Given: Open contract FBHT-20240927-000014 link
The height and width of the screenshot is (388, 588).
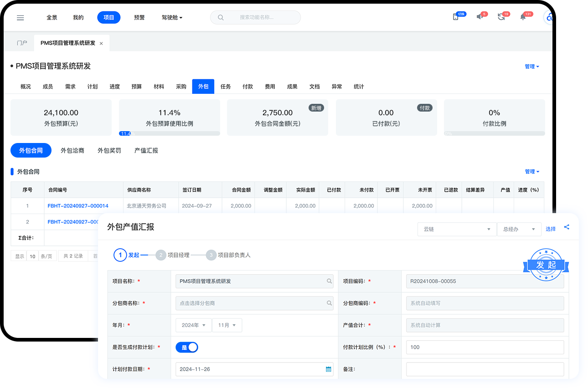Looking at the screenshot, I should point(78,206).
